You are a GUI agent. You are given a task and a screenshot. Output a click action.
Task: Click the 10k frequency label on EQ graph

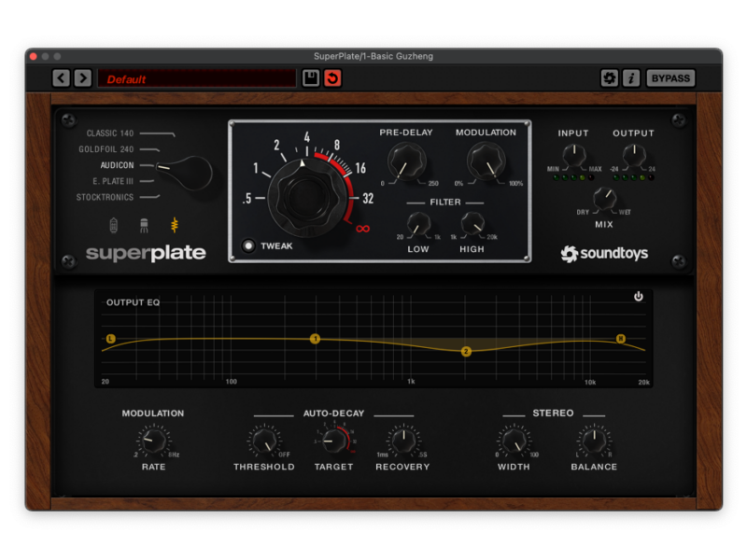click(x=590, y=382)
